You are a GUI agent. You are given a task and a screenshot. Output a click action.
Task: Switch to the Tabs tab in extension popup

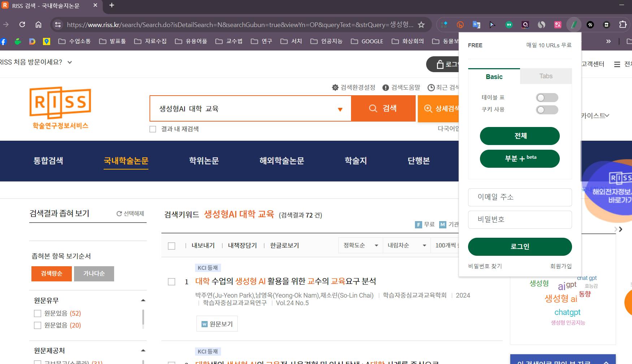click(x=546, y=76)
